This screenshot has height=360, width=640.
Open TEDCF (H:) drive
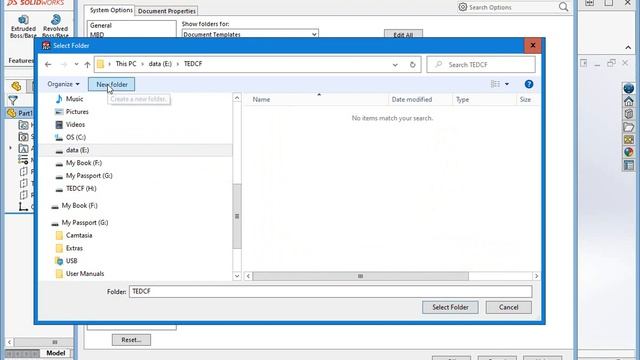coord(81,189)
